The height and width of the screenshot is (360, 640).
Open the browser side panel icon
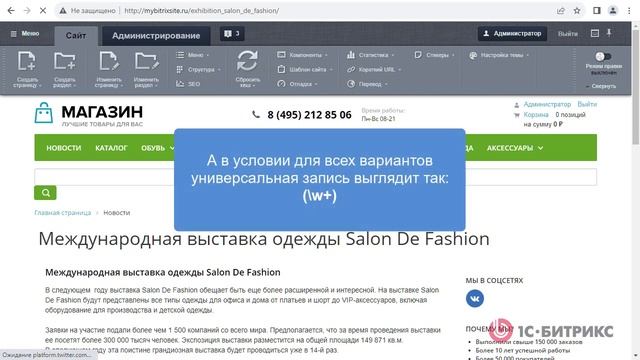pos(597,11)
